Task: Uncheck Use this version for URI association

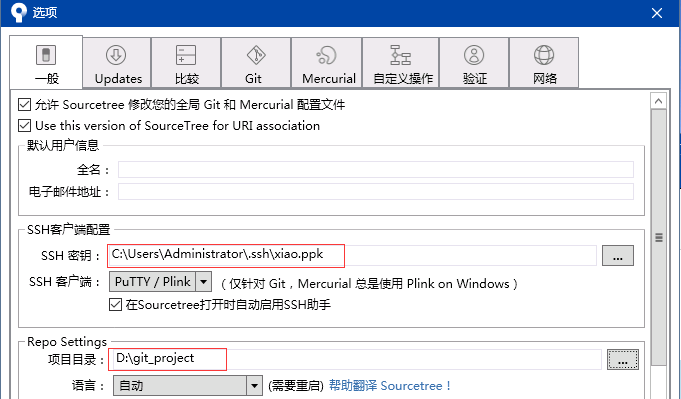Action: (x=24, y=125)
